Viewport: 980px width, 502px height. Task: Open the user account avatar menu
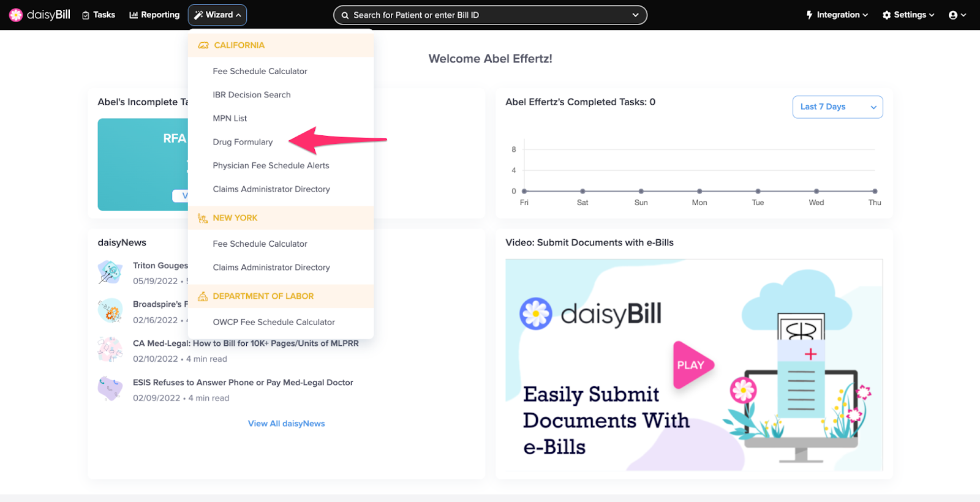point(957,15)
